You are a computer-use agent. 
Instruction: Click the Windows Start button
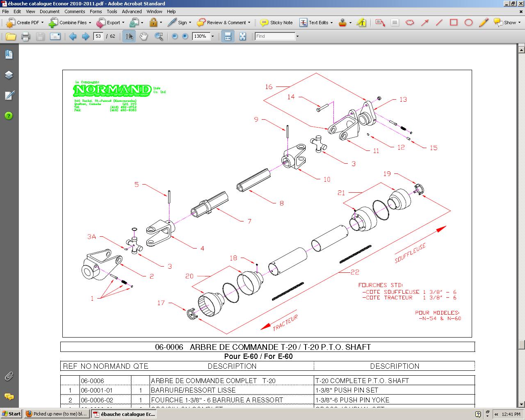11,414
